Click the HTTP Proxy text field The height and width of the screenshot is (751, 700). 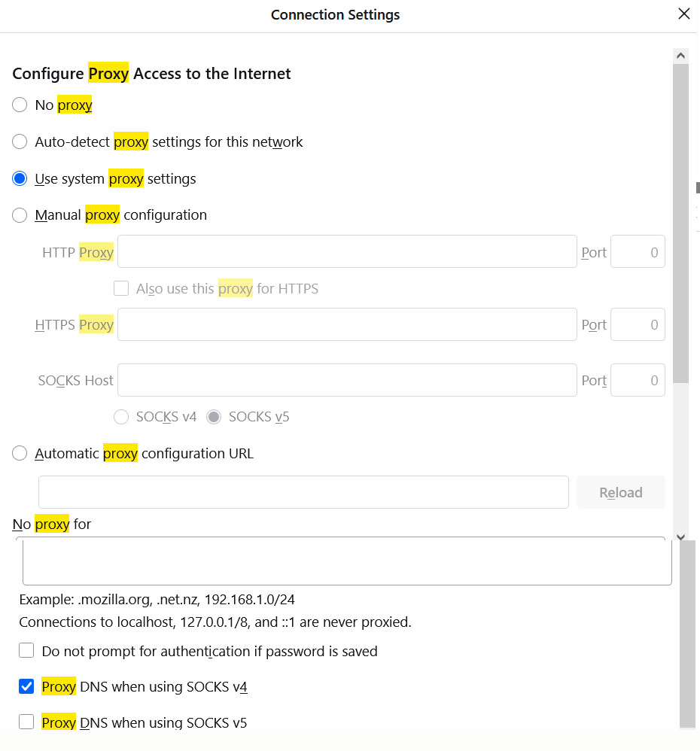click(x=347, y=252)
